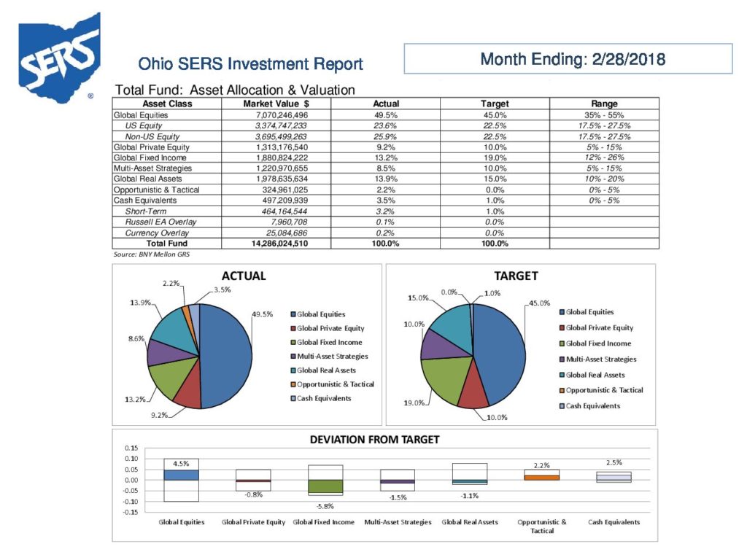Screen dimensions: 747x560
Task: Click the Market Value $ column header
Action: point(276,104)
